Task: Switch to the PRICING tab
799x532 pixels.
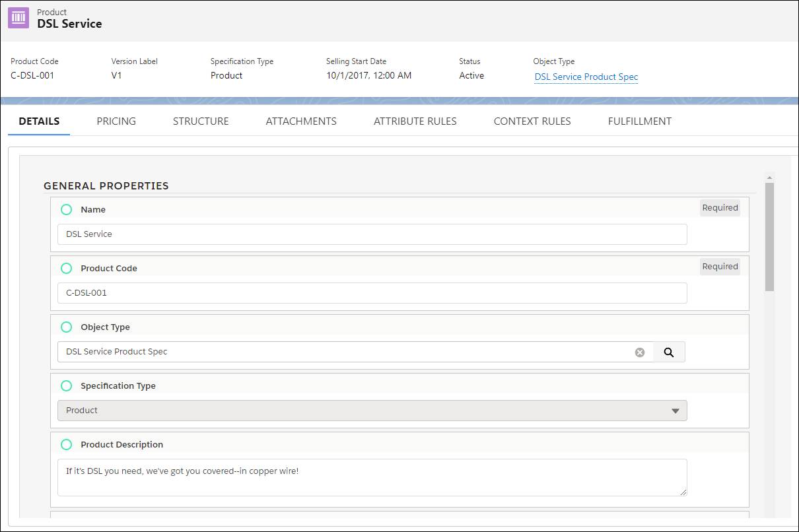Action: coord(116,121)
